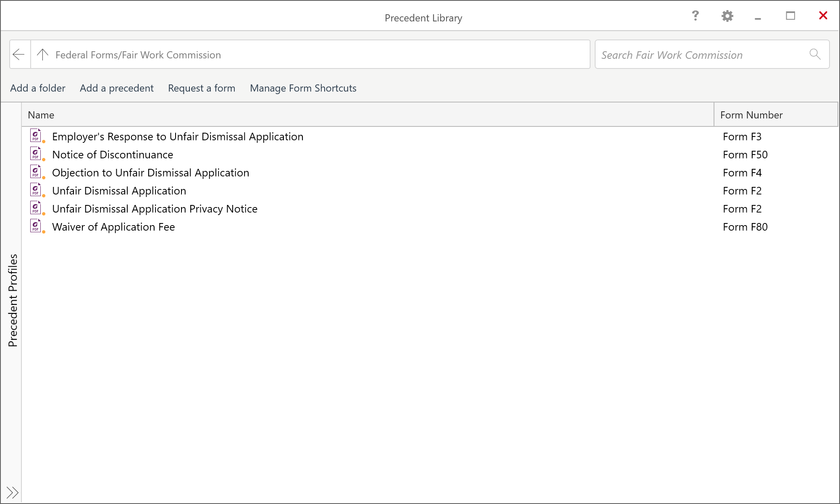
Task: Sort by Form Number column header
Action: (776, 115)
